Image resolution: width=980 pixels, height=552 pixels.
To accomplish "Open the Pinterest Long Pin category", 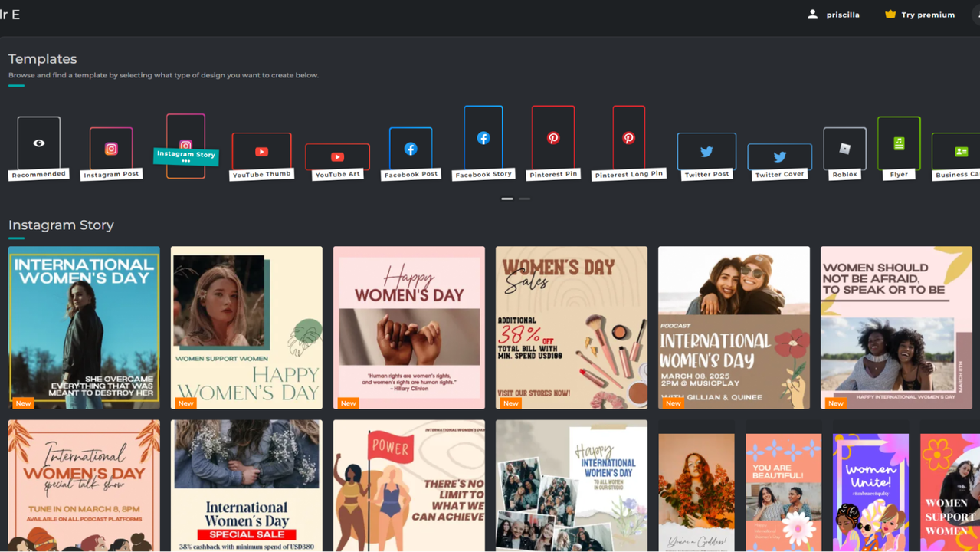I will [x=628, y=138].
